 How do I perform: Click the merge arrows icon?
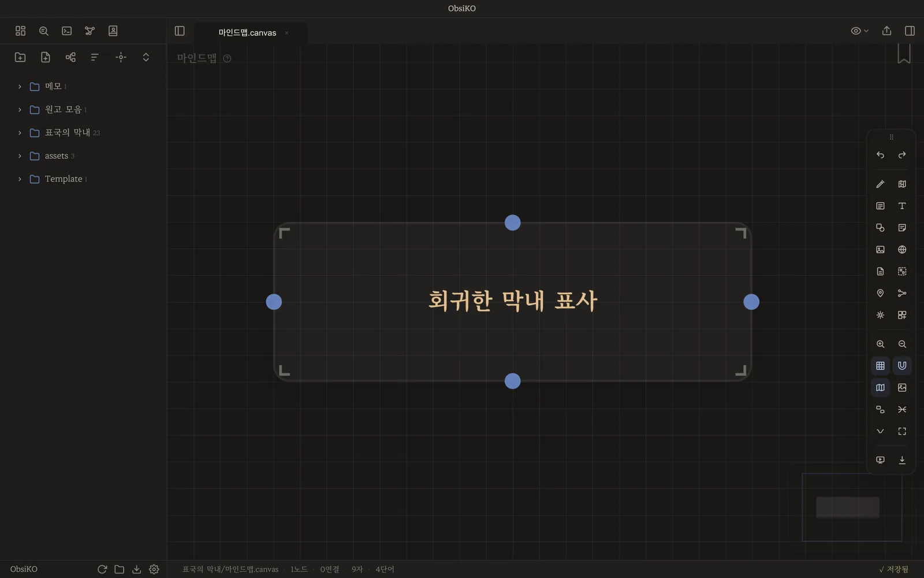(902, 409)
